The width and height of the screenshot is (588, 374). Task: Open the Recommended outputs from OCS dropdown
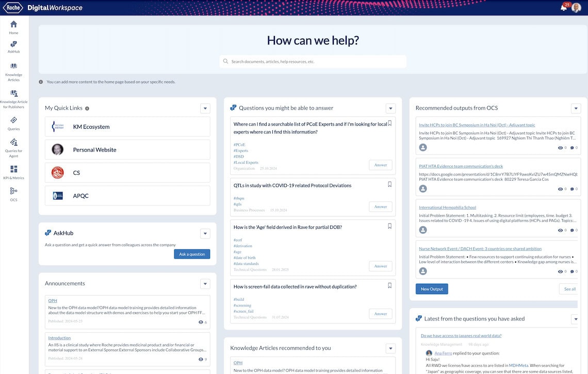pos(576,108)
